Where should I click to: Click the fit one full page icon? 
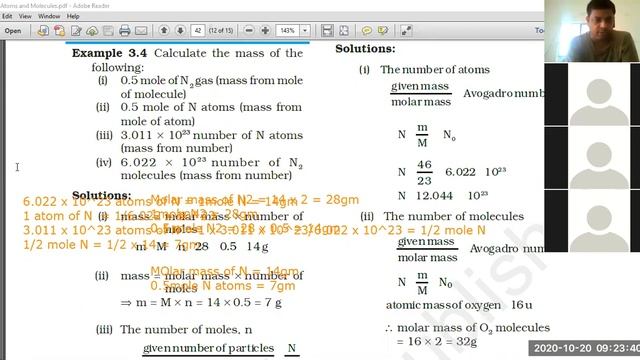pos(344,31)
